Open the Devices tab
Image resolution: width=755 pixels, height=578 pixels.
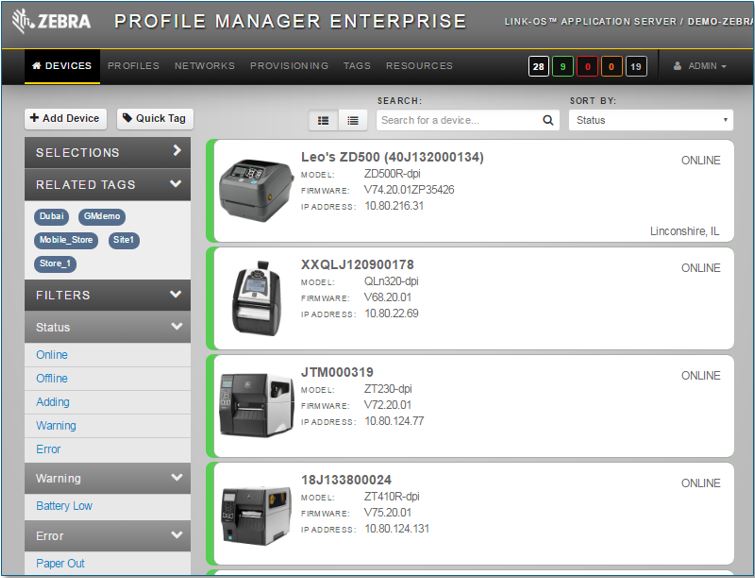62,66
